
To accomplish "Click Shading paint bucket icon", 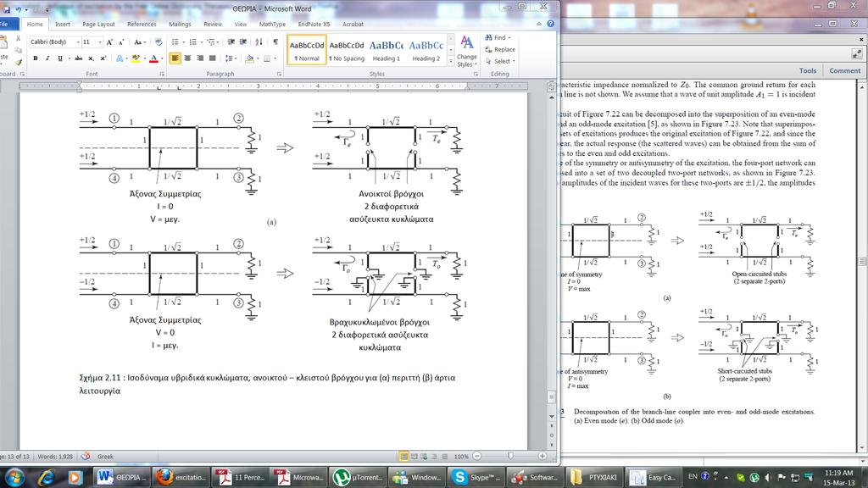I will point(250,58).
